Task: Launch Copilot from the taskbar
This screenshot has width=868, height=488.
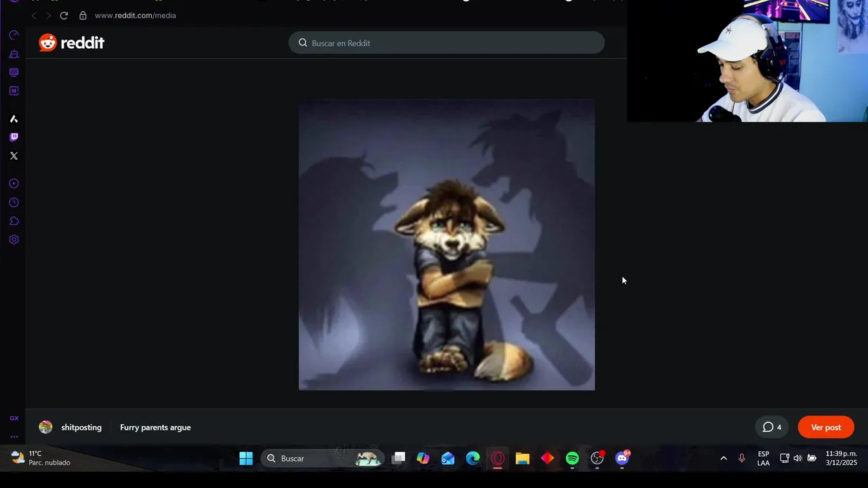Action: 423,459
